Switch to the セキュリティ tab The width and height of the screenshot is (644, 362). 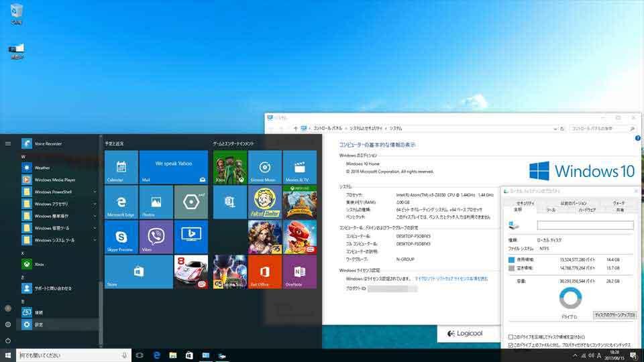(x=525, y=203)
